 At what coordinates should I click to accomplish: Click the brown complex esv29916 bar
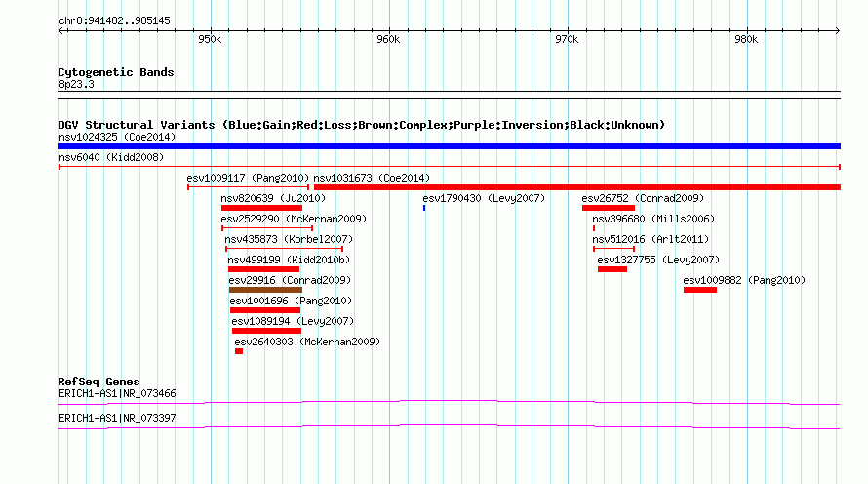[x=265, y=290]
